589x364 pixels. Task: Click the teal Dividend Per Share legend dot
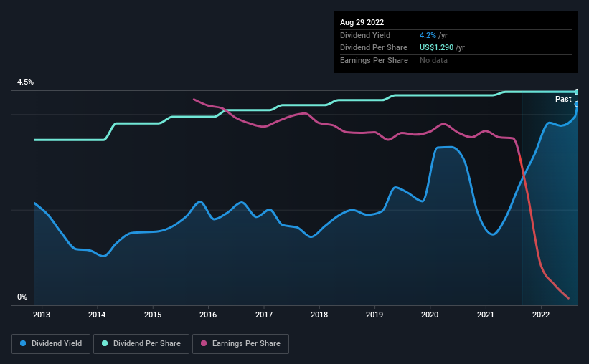(105, 343)
